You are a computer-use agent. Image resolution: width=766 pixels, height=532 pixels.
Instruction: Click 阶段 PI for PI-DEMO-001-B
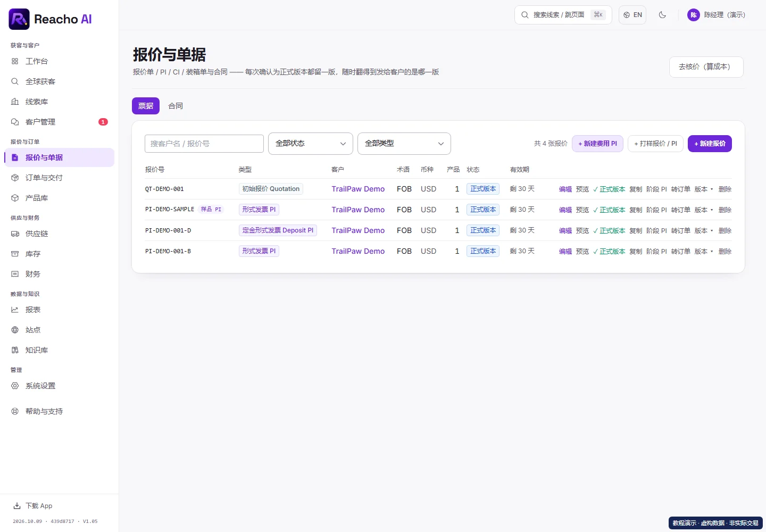coord(656,252)
